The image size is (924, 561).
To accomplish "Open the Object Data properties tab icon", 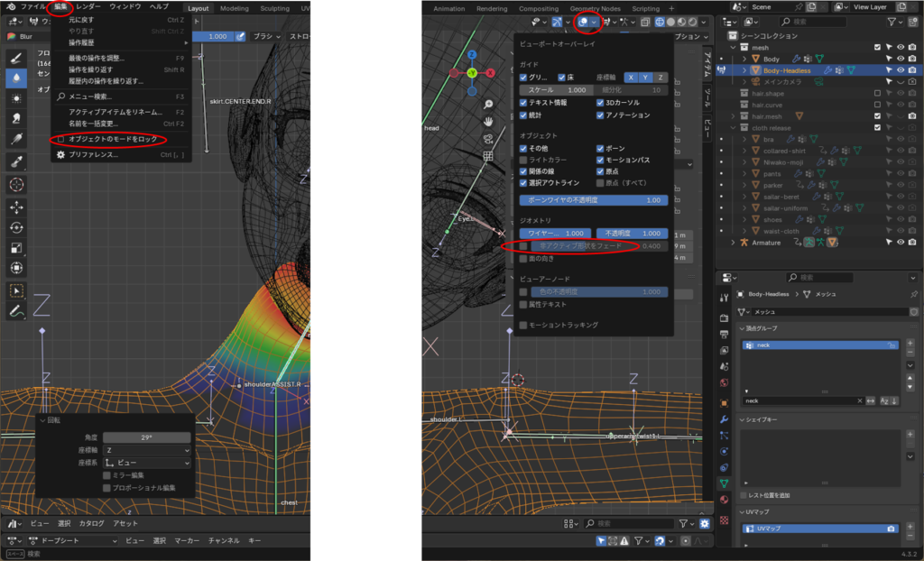I will (x=724, y=483).
